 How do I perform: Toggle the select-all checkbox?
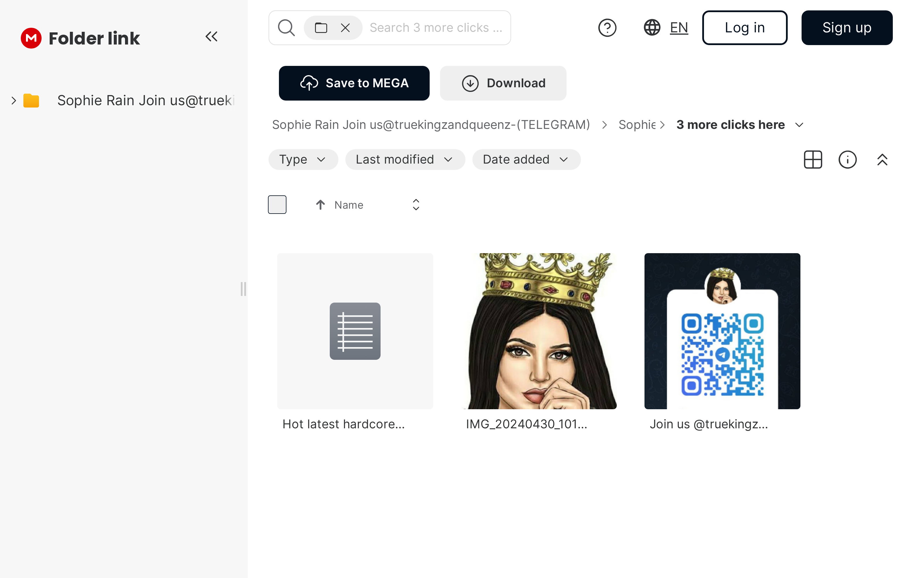(x=277, y=205)
